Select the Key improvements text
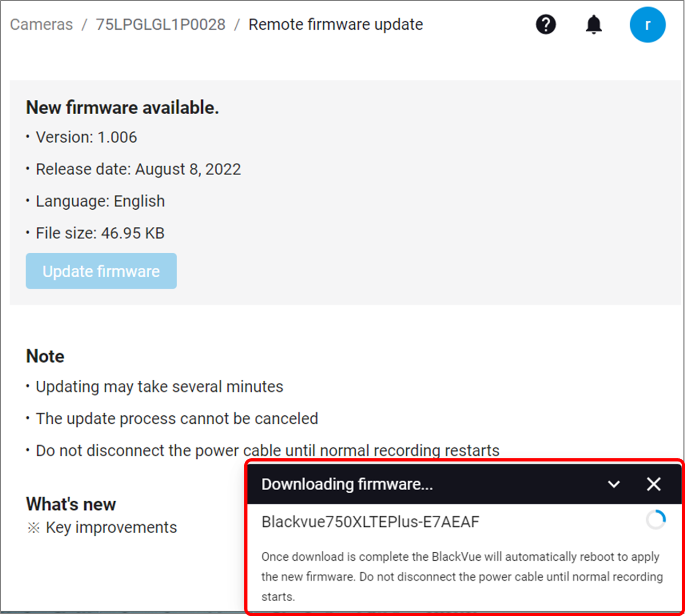Image resolution: width=685 pixels, height=616 pixels. click(x=111, y=527)
